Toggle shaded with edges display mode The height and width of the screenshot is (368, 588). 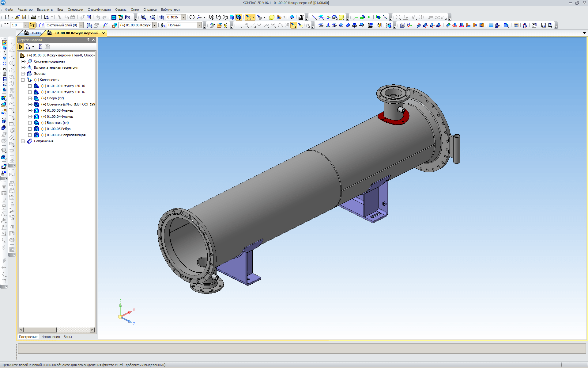[239, 17]
